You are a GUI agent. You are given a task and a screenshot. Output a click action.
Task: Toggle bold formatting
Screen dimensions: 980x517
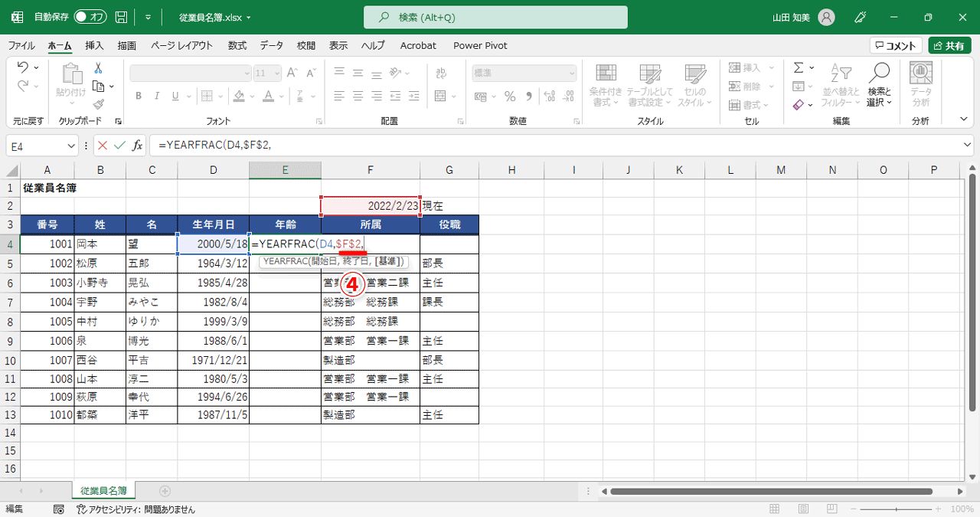click(x=138, y=97)
